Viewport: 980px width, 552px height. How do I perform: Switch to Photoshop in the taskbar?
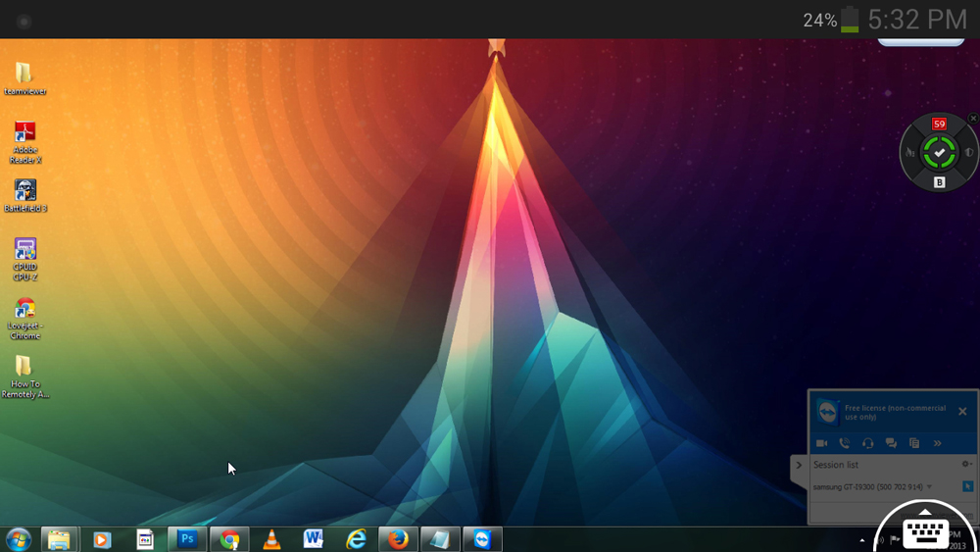[187, 539]
